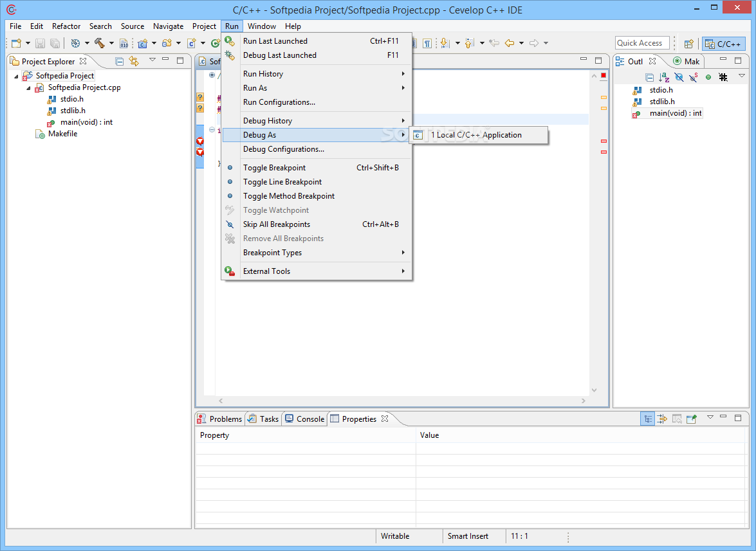Click Link with Editor icon in Project Explorer
Viewport: 756px width, 551px height.
point(134,61)
